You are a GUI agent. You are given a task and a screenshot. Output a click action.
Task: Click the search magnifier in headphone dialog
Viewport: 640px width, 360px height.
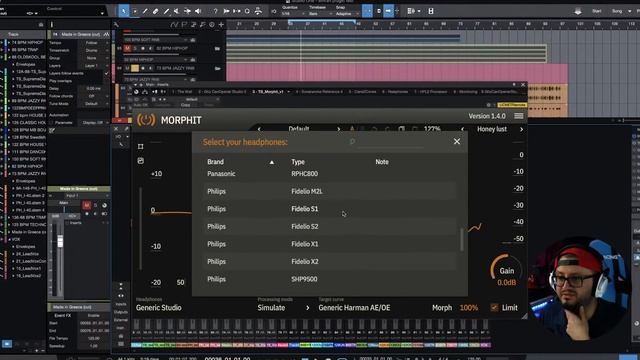coord(352,142)
